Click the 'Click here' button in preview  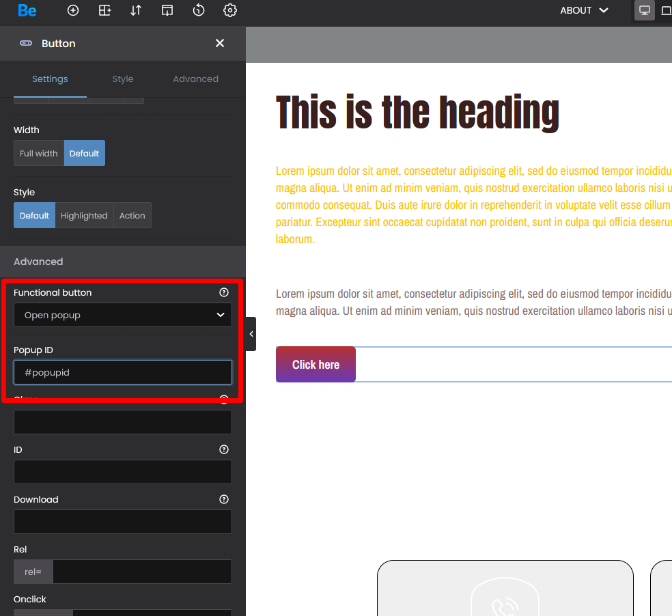(x=316, y=365)
